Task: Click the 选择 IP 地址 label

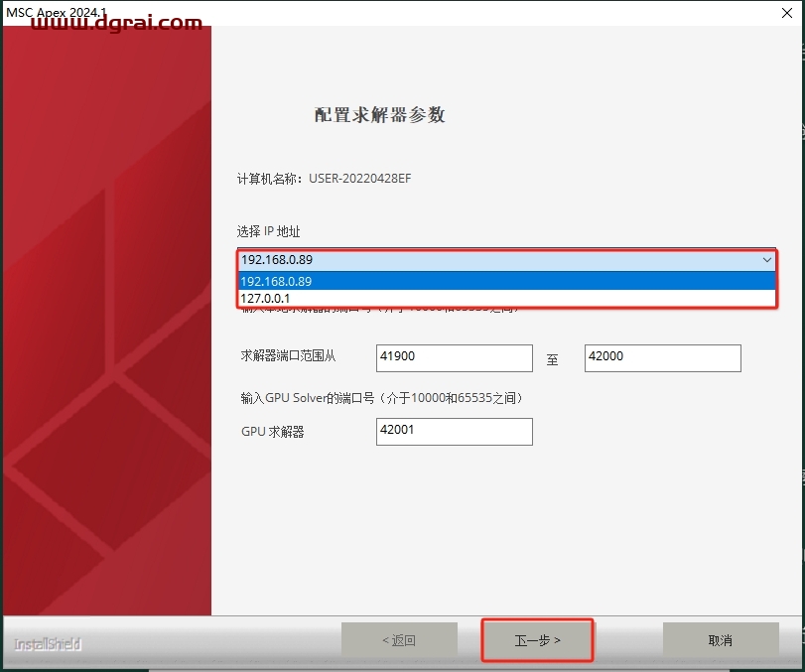Action: pyautogui.click(x=269, y=231)
